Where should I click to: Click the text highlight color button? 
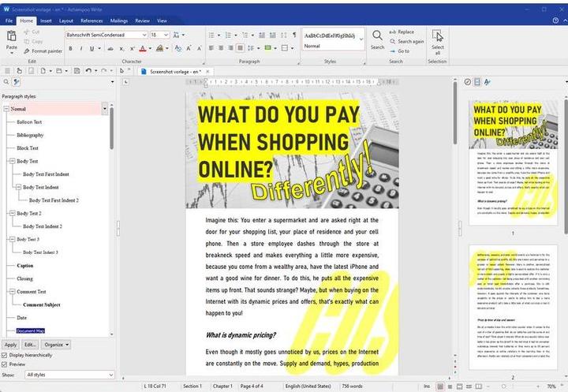point(159,49)
